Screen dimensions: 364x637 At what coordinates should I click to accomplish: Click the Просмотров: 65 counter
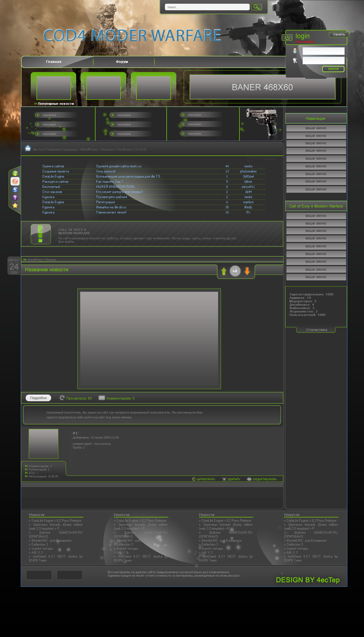(79, 398)
